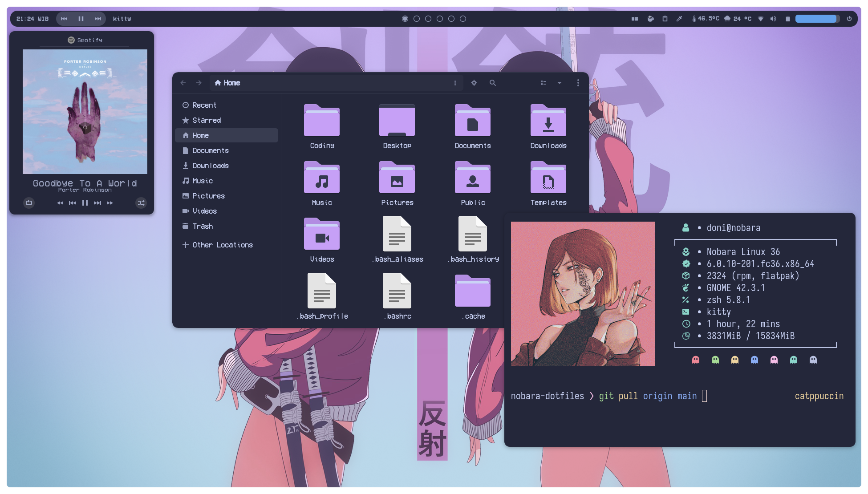Open the file manager main menu kebab
868x494 pixels.
[x=578, y=83]
